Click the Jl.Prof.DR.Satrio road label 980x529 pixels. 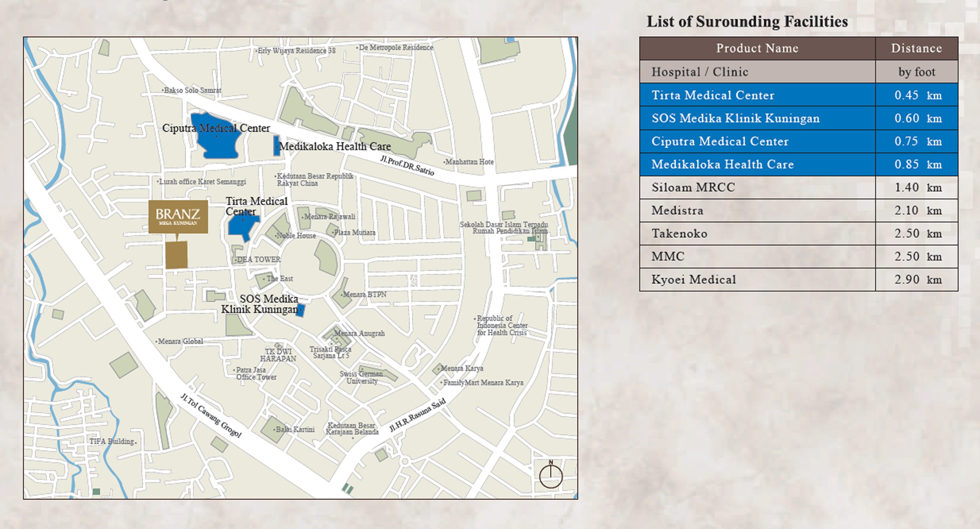pyautogui.click(x=407, y=166)
